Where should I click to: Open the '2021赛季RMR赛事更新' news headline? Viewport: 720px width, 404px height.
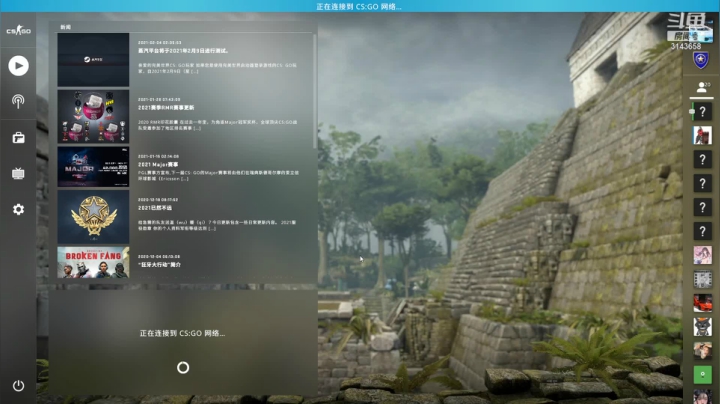166,107
